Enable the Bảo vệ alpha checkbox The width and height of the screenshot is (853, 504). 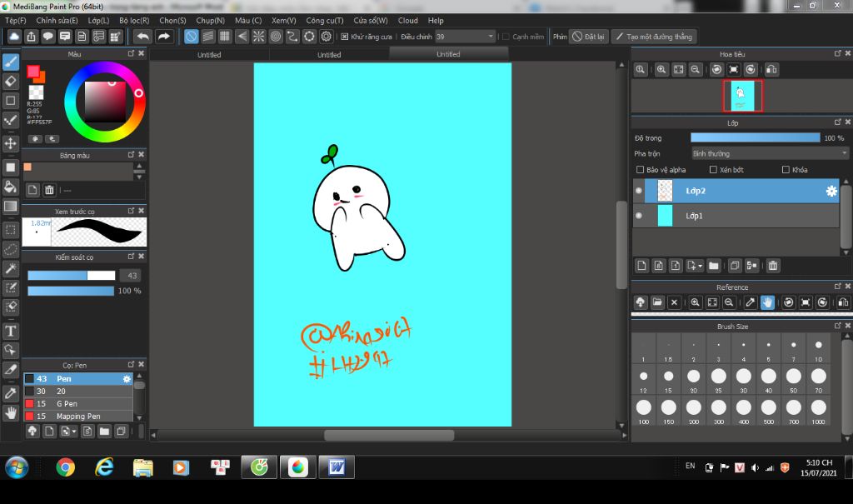tap(640, 170)
